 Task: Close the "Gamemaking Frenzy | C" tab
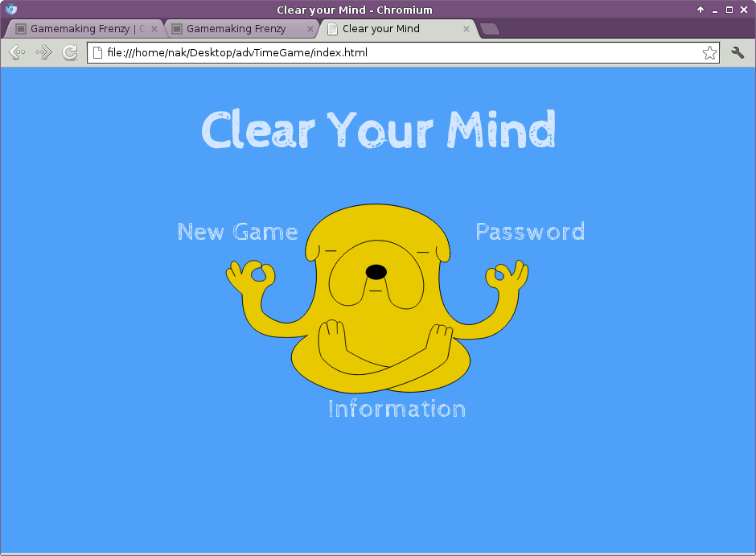point(154,29)
